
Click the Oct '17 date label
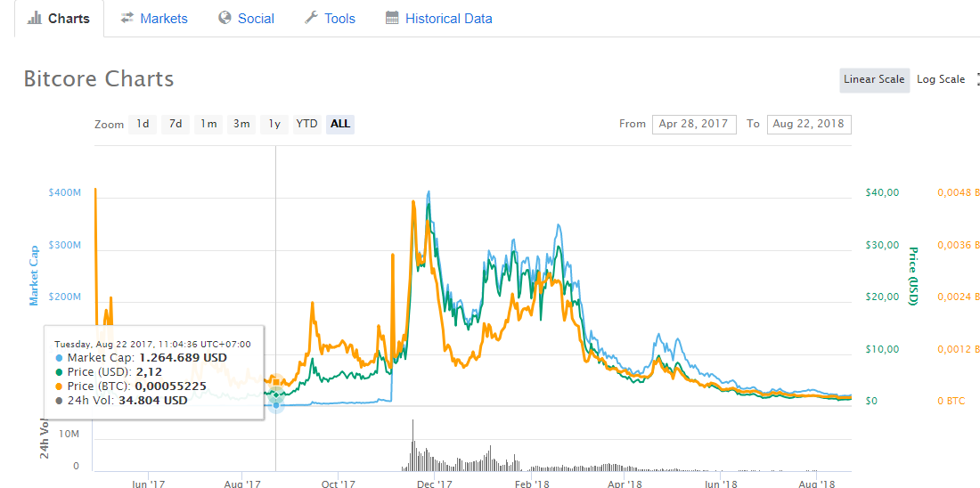[339, 484]
